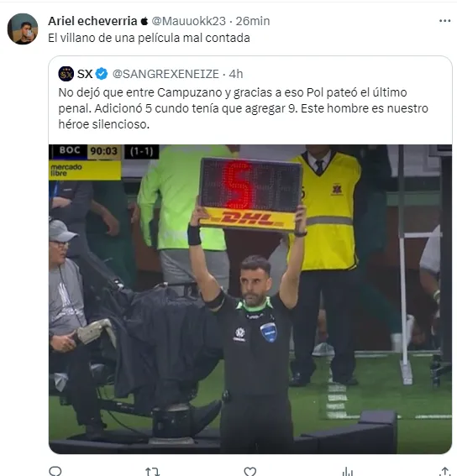457x476 pixels.
Task: Open the quoted tweet text about Campuzano
Action: pos(243,108)
